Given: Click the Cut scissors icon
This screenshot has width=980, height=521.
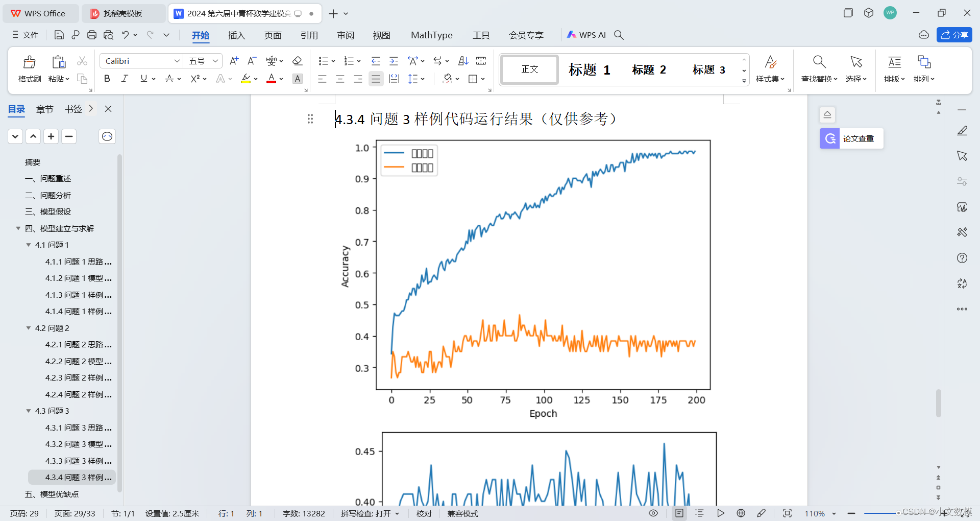Looking at the screenshot, I should pos(82,61).
